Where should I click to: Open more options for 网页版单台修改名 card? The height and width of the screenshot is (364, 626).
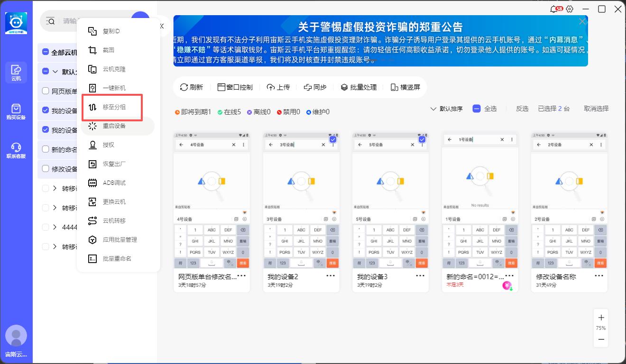(x=241, y=275)
